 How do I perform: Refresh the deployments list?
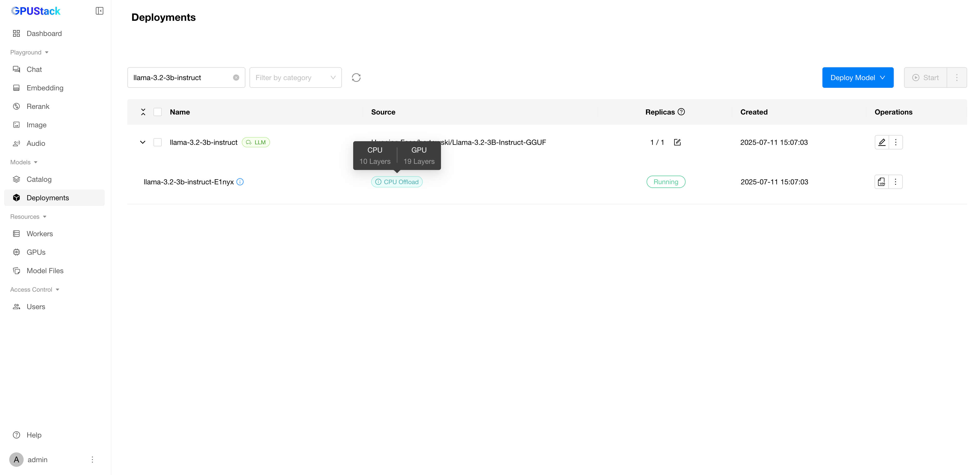point(356,78)
